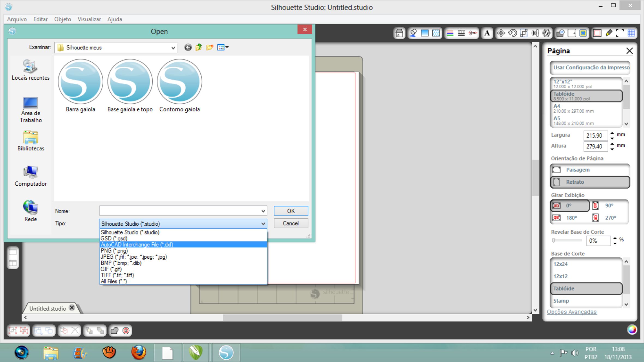Select Retrato page orientation
644x362 pixels.
pos(590,182)
